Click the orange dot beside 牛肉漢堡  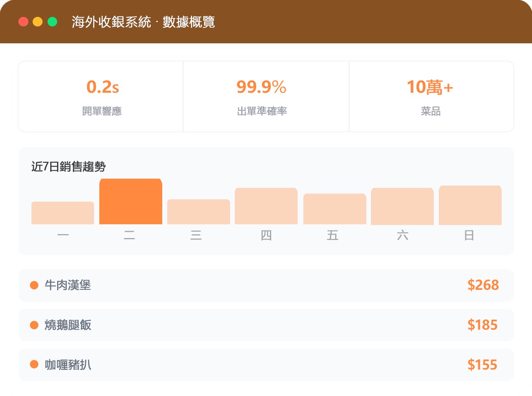click(x=34, y=285)
